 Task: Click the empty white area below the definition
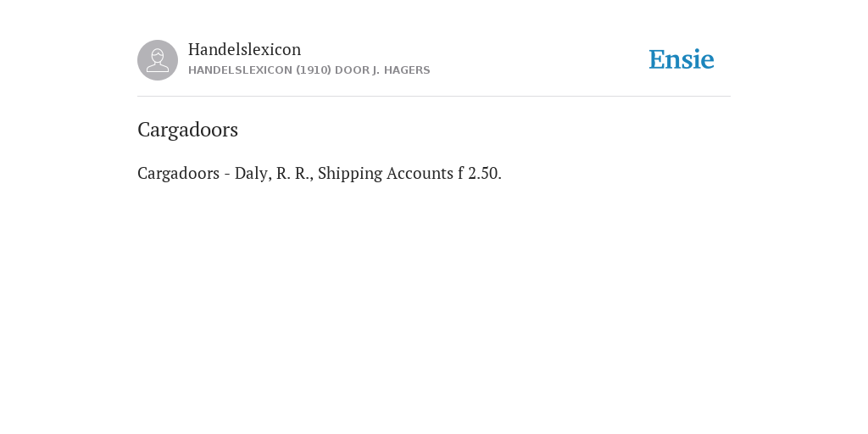click(x=434, y=304)
